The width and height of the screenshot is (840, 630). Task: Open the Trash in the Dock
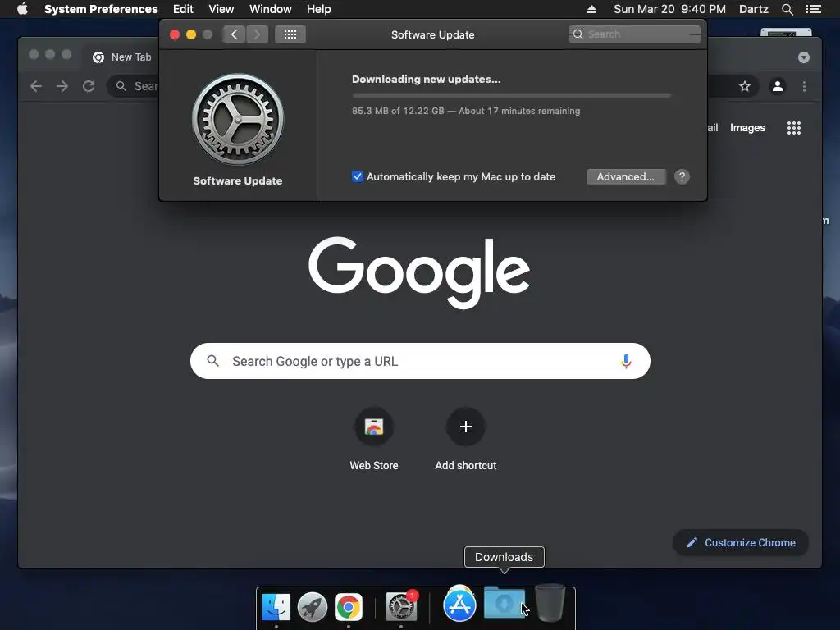550,603
